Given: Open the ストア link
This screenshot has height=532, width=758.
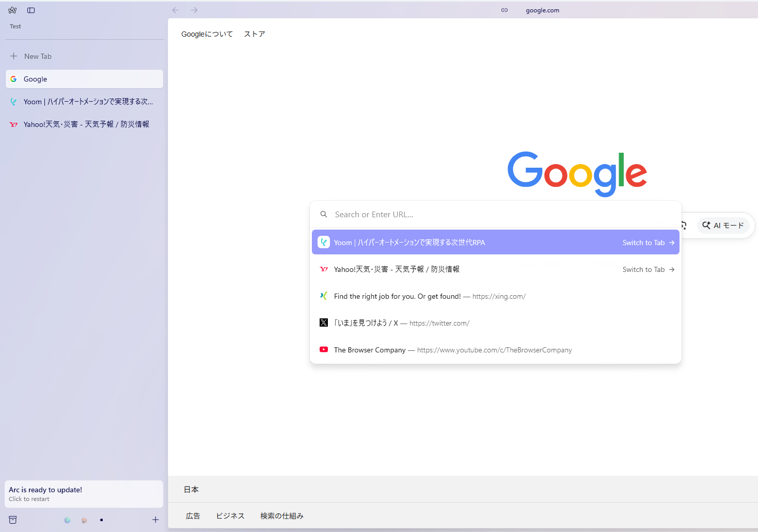Looking at the screenshot, I should [x=255, y=34].
